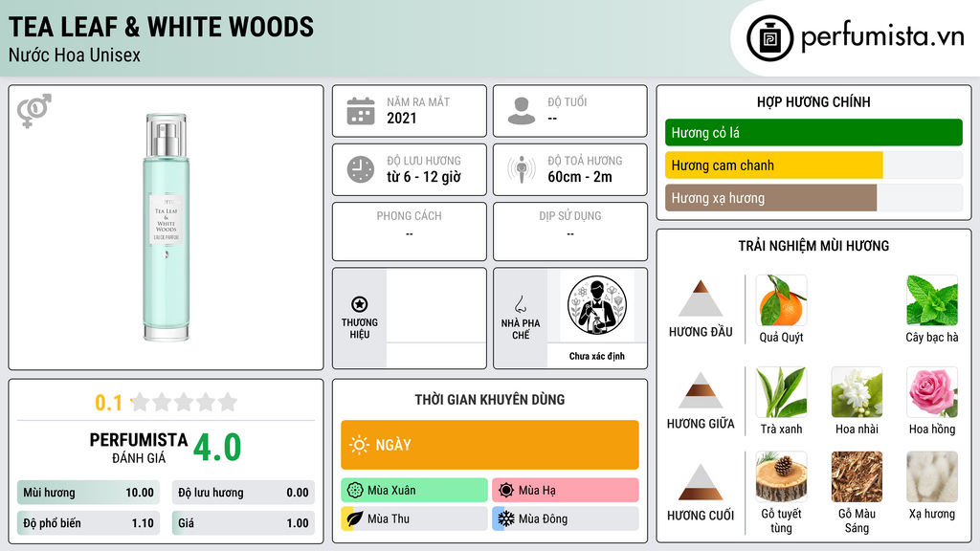980x551 pixels.
Task: Click the Dịp sử dụng label
Action: (x=570, y=215)
